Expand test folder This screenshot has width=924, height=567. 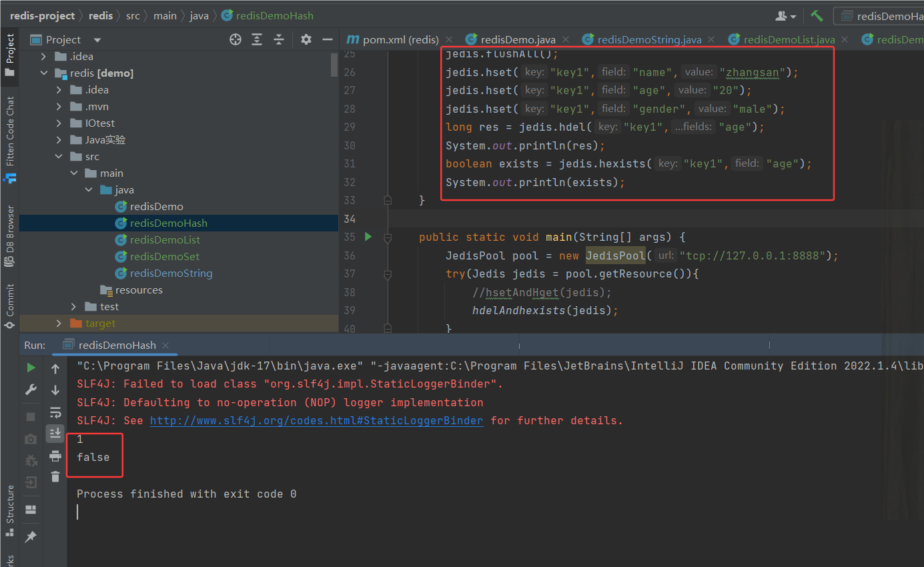click(74, 307)
